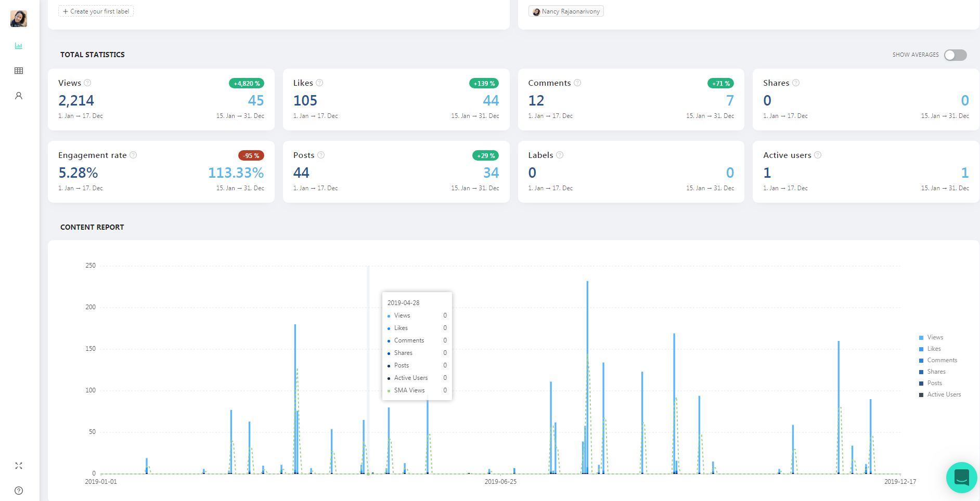Image resolution: width=980 pixels, height=501 pixels.
Task: Open the table grid view in sidebar
Action: point(19,71)
